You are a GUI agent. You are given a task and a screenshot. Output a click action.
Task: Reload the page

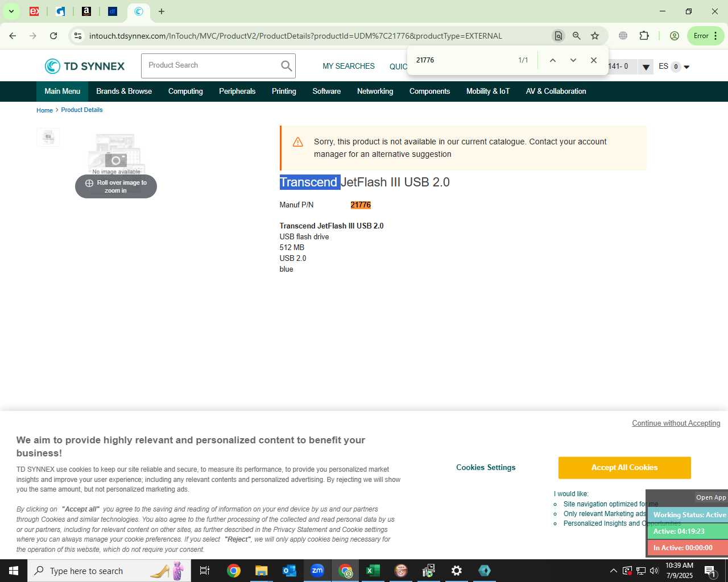53,36
